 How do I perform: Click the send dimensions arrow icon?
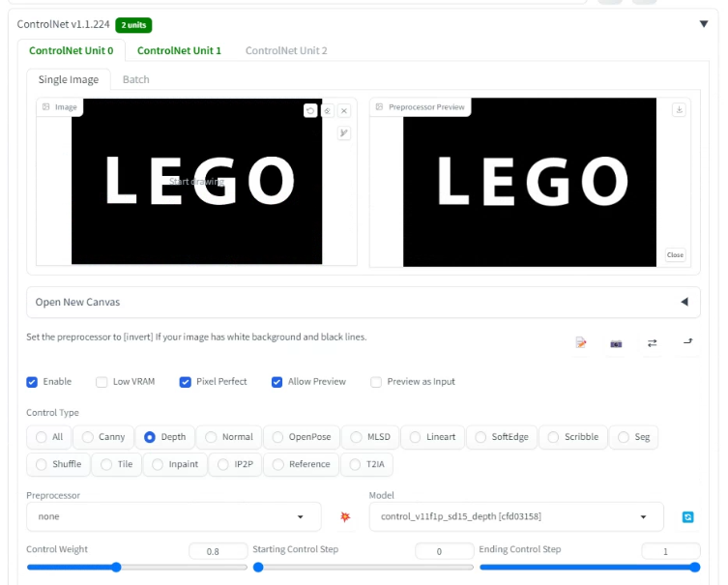tap(688, 341)
